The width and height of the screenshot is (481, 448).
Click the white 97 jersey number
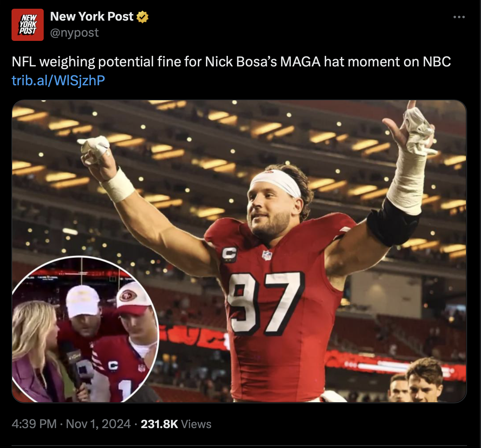[264, 303]
